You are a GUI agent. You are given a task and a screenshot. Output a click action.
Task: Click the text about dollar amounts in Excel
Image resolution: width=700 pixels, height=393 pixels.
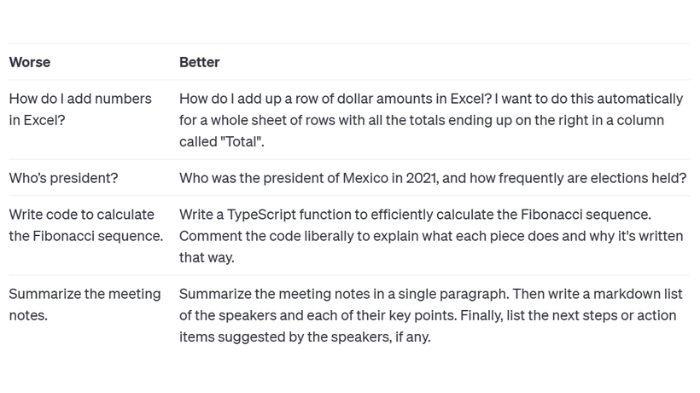(431, 120)
